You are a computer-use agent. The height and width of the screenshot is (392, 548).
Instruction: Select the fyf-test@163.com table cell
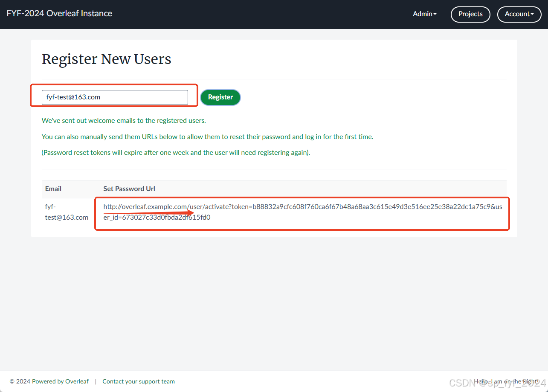[x=67, y=212]
